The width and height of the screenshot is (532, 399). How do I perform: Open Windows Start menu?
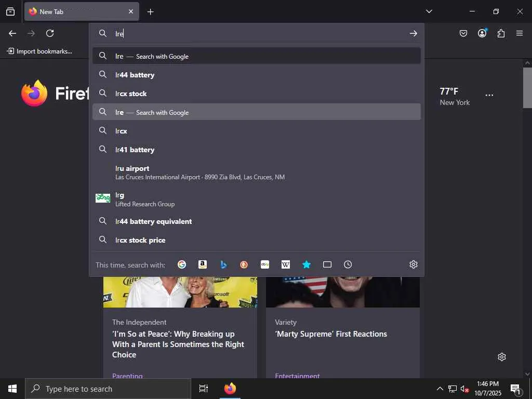click(x=12, y=389)
